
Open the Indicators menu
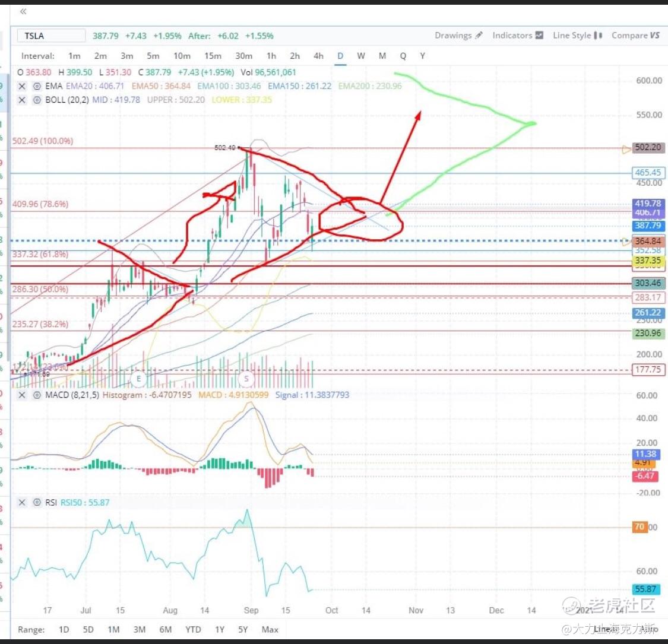coord(518,36)
